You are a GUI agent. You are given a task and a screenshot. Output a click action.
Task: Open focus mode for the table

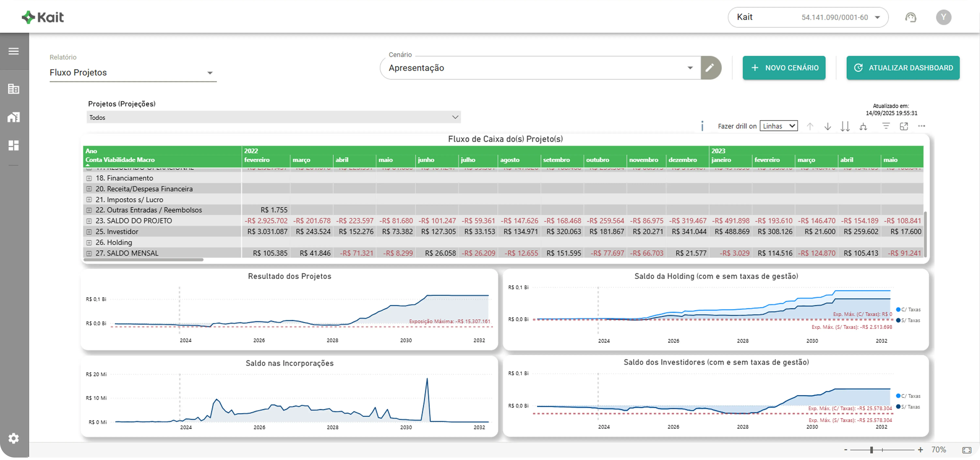904,126
